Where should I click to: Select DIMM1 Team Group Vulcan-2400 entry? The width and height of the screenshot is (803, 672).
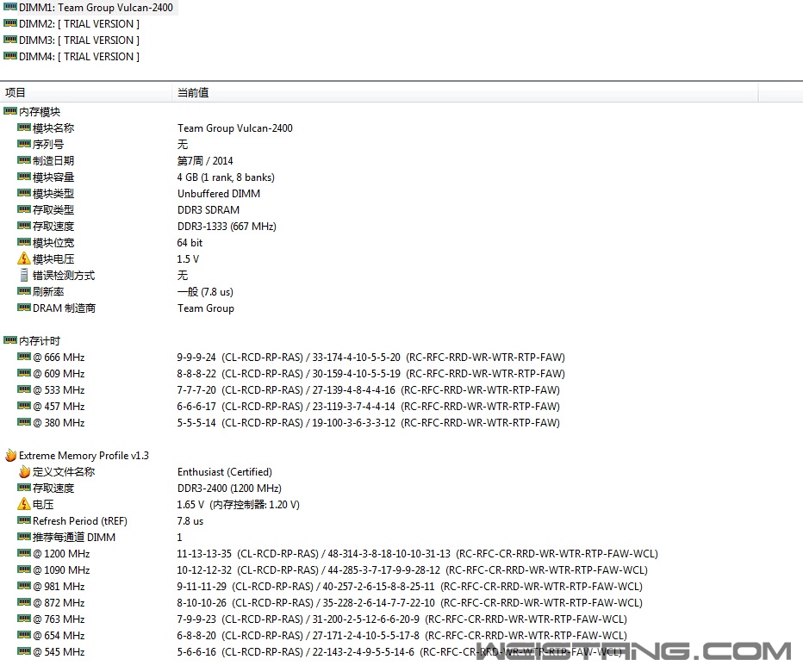[95, 8]
